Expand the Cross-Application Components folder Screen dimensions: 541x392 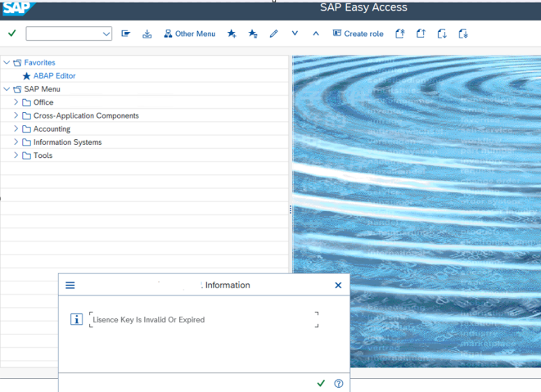tap(16, 115)
